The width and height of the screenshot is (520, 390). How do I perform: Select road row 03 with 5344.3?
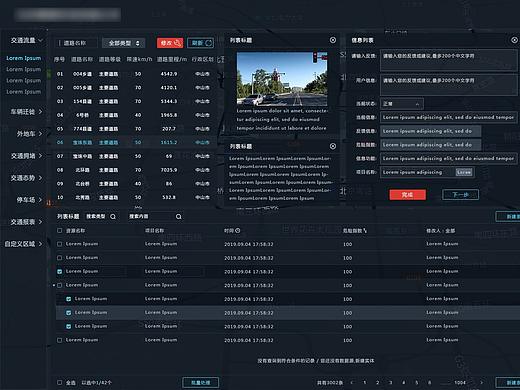point(135,101)
